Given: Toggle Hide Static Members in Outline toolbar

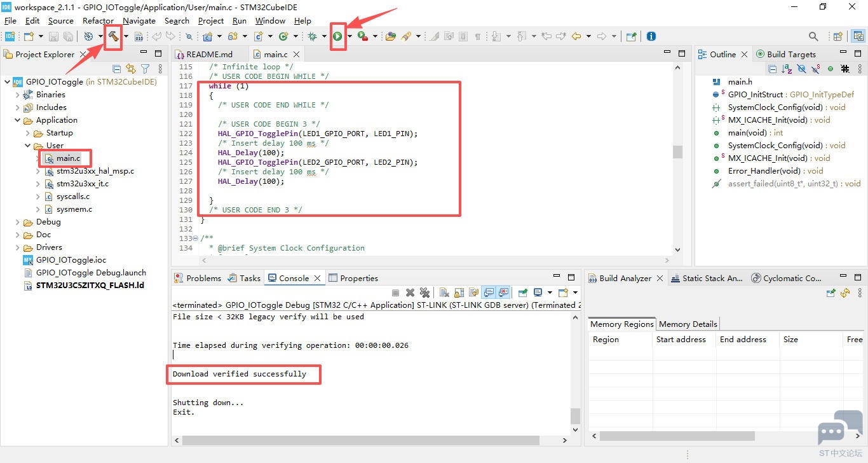Looking at the screenshot, I should [x=815, y=69].
